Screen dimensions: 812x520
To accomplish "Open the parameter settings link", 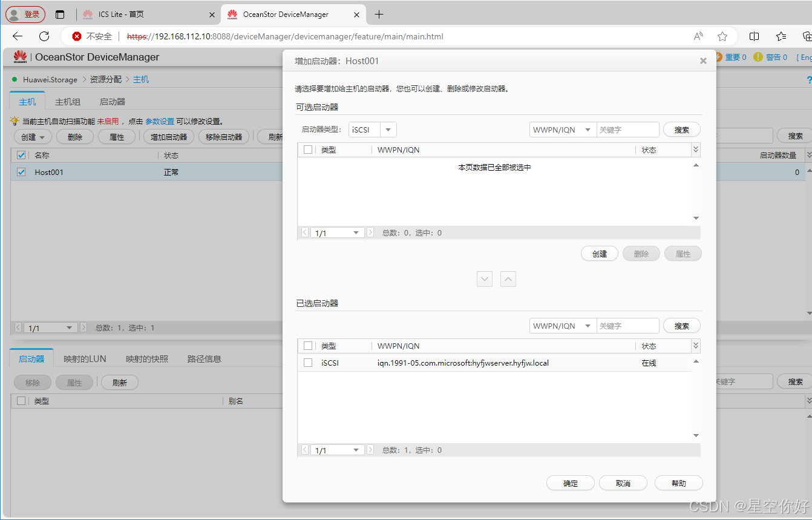I will tap(160, 122).
